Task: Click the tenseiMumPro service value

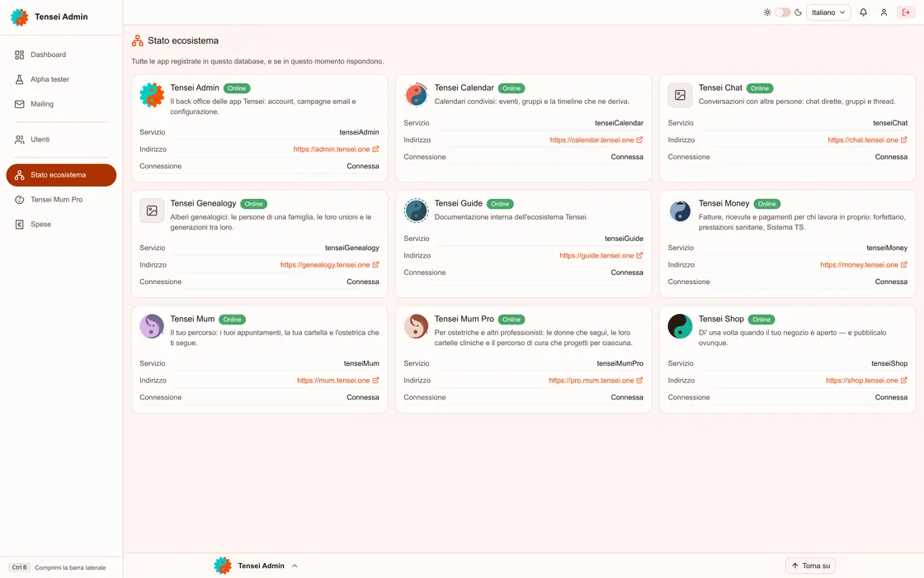Action: [x=620, y=363]
